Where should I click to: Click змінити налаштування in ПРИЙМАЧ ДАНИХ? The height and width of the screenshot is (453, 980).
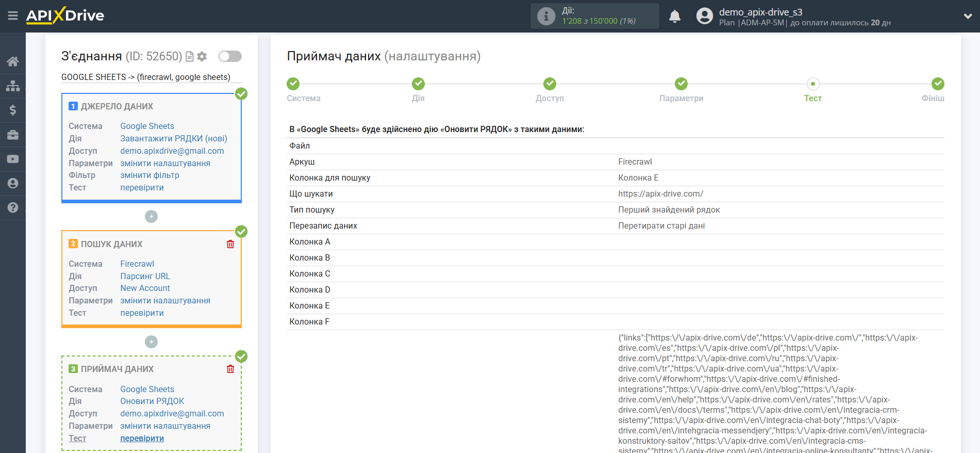(165, 426)
